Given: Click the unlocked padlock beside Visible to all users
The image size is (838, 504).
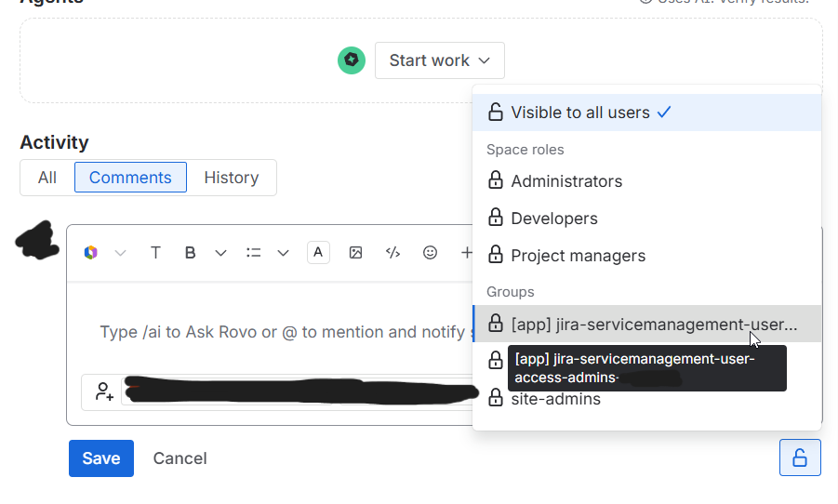Looking at the screenshot, I should click(x=496, y=112).
